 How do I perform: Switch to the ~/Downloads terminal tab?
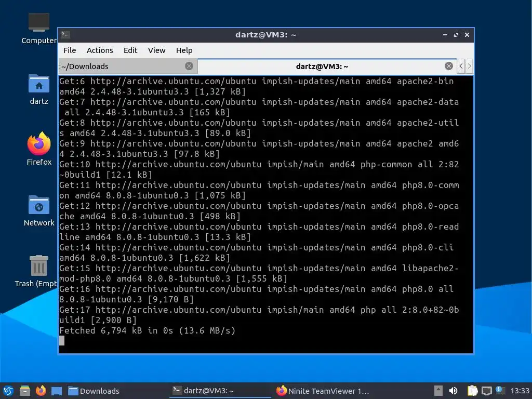pos(128,66)
